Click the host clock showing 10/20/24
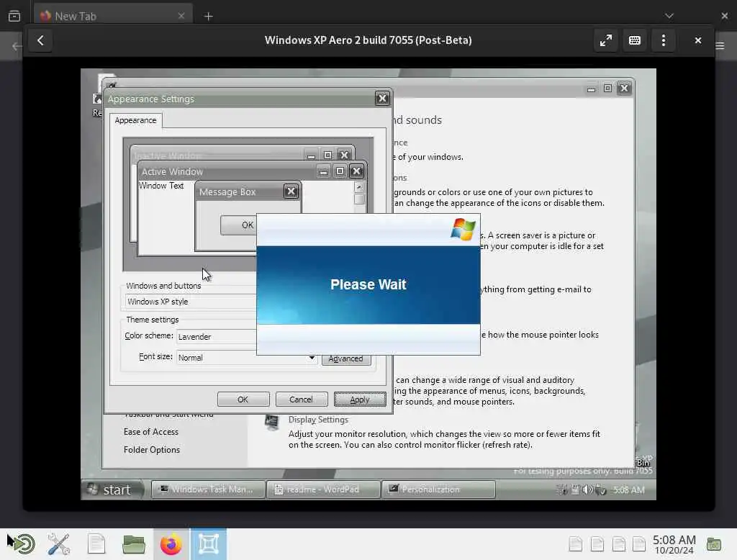 [x=674, y=545]
